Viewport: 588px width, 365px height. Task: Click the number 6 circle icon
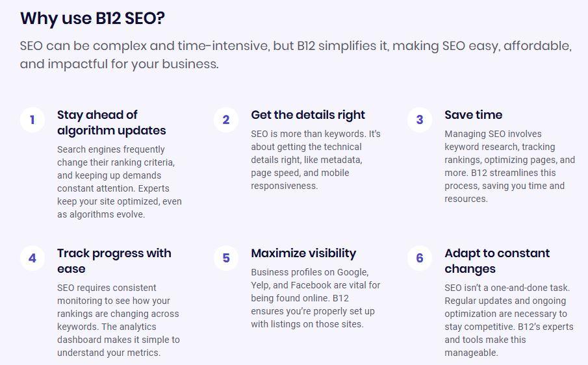[x=420, y=258]
